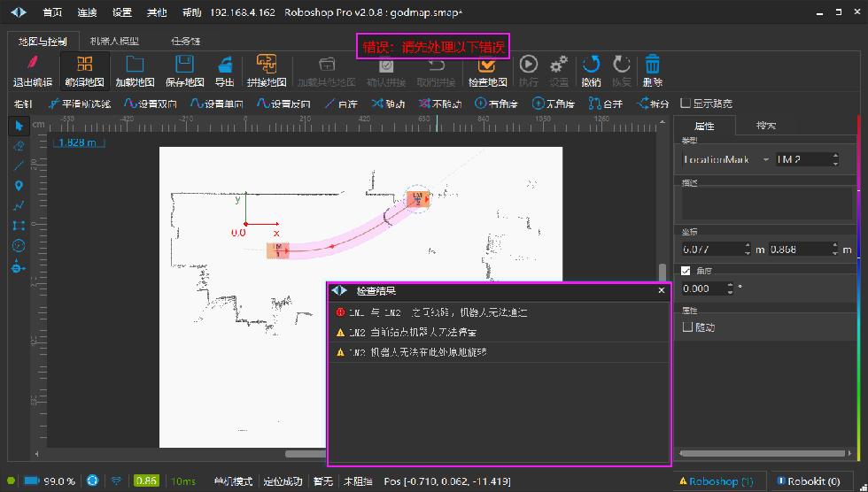Click the green status dot in status bar
This screenshot has width=868, height=492.
pyautogui.click(x=11, y=481)
